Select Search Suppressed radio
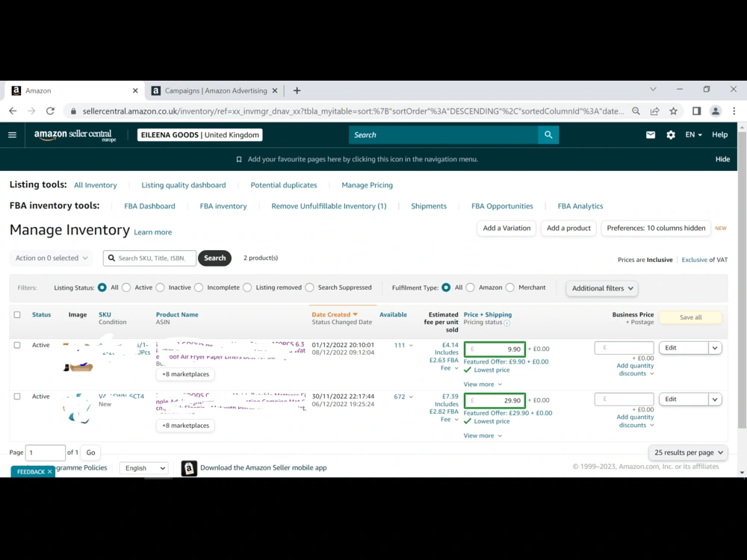The height and width of the screenshot is (560, 747). (310, 287)
